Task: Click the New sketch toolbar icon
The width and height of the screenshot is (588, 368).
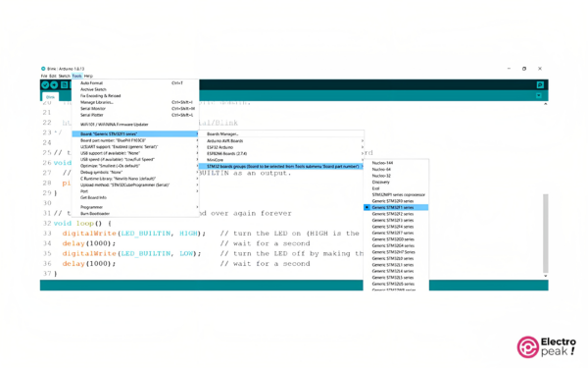Action: [x=65, y=85]
